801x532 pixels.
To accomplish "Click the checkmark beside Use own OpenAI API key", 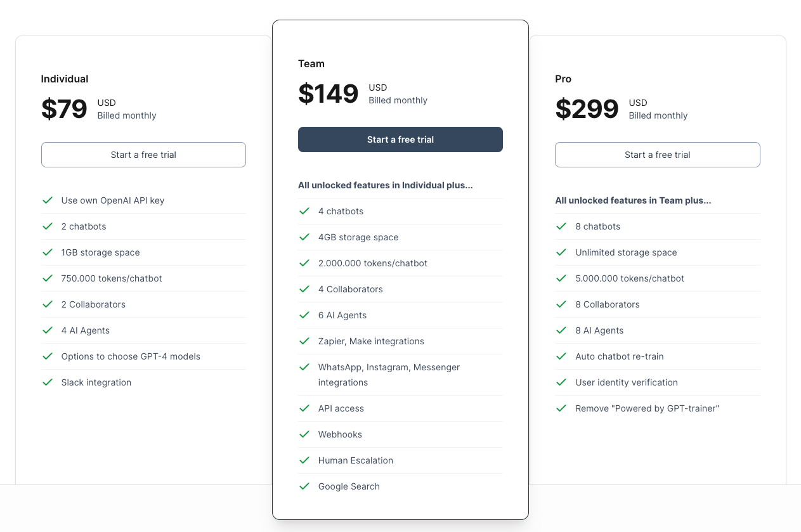I will tap(48, 200).
